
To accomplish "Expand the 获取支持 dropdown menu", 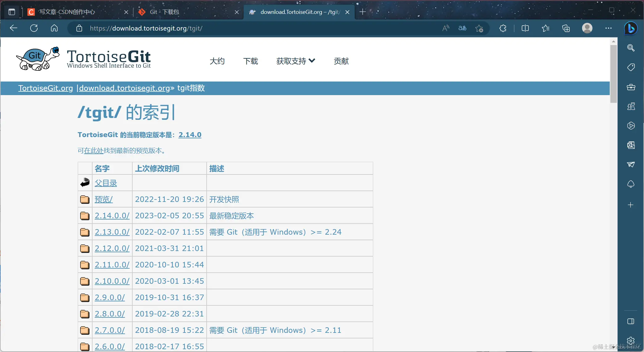I will (x=295, y=61).
